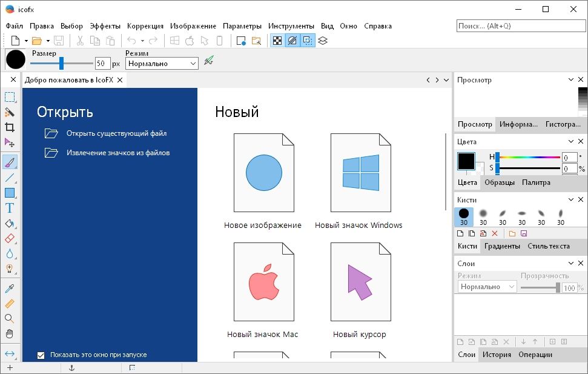Click the New file toolbar icon
This screenshot has height=374, width=588.
point(15,41)
